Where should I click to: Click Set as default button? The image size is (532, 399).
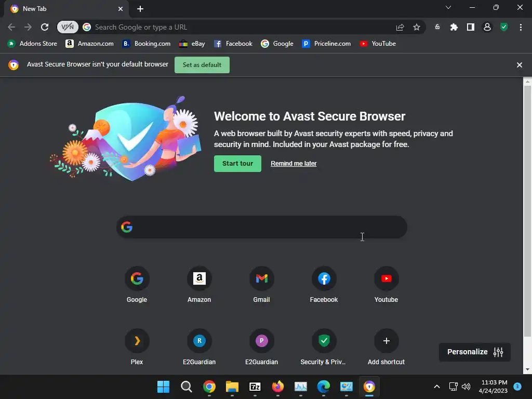(x=202, y=65)
